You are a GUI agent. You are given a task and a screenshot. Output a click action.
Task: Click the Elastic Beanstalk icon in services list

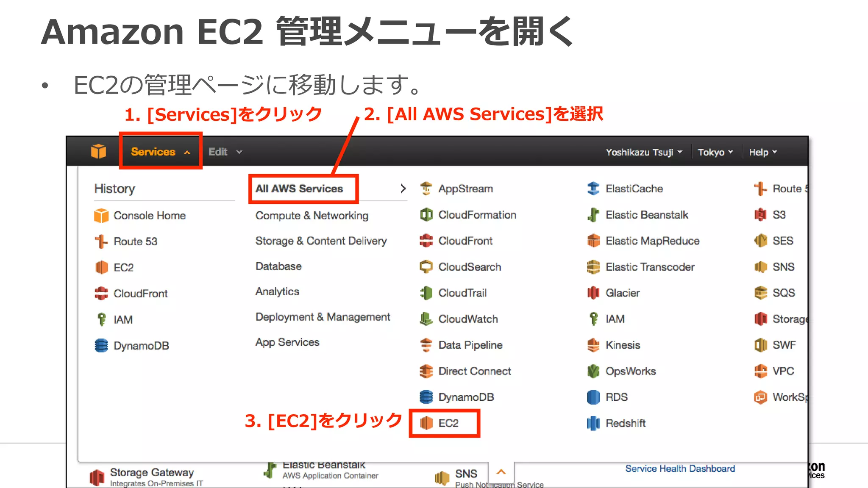tap(593, 215)
